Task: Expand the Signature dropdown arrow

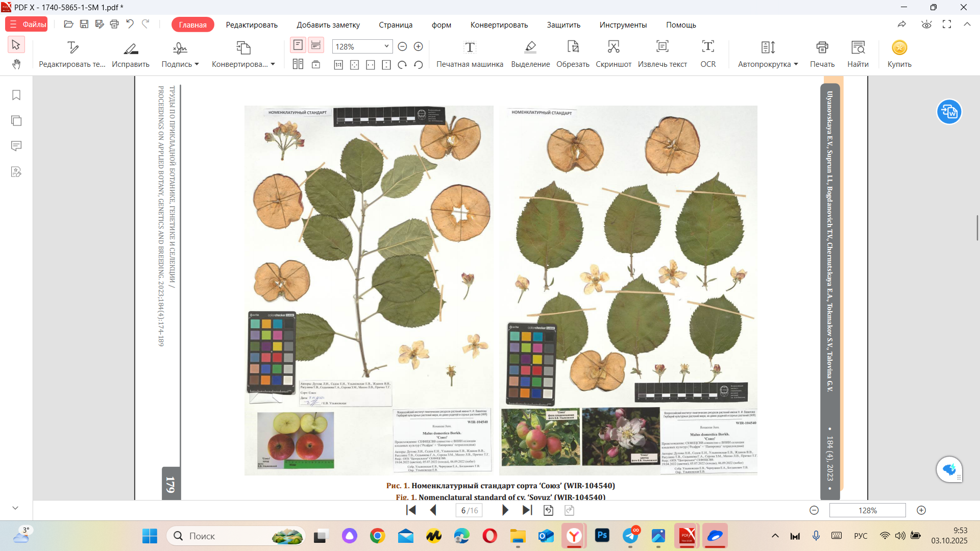Action: point(197,64)
